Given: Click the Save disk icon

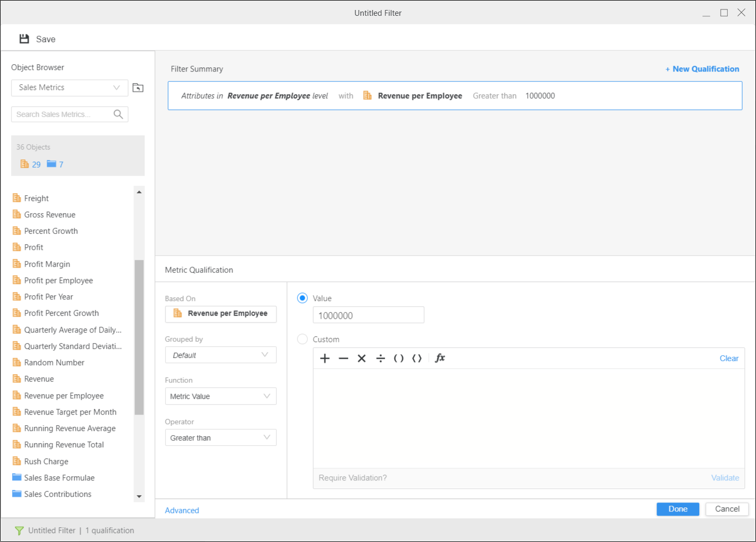Looking at the screenshot, I should (24, 39).
